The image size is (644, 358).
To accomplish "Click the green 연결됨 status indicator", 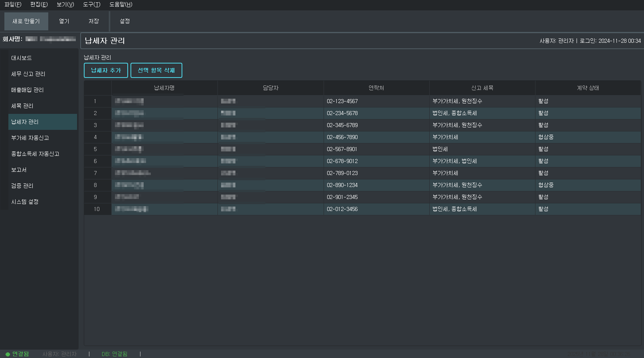I will [17, 354].
